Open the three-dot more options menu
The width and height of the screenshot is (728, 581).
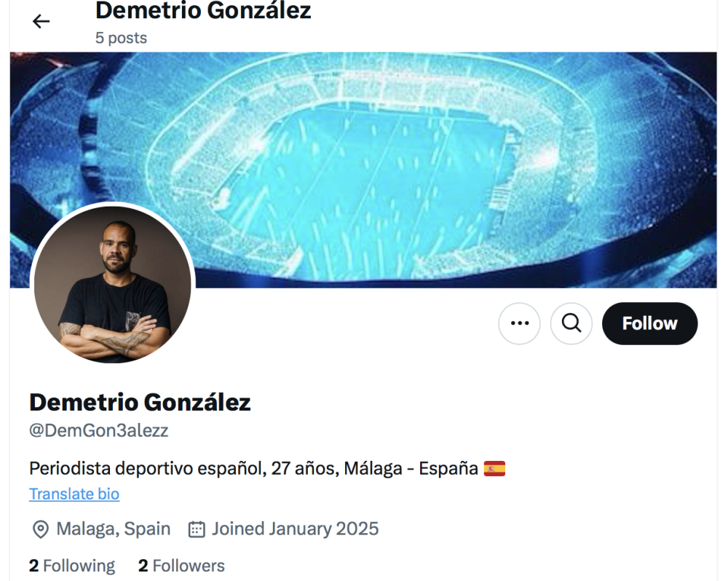[x=519, y=323]
